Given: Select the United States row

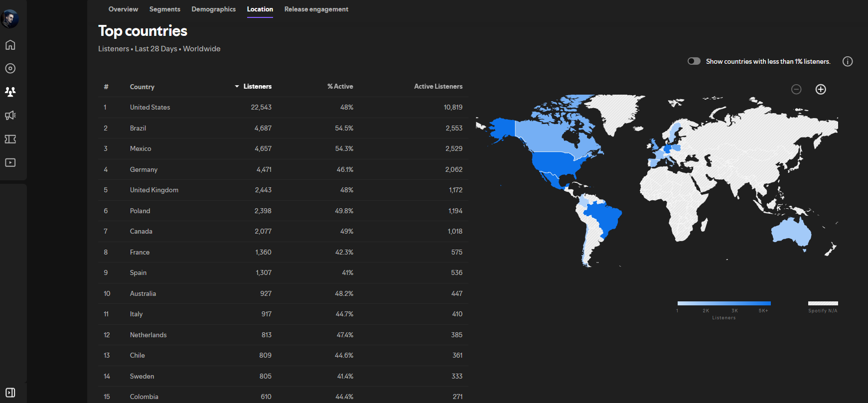Looking at the screenshot, I should 283,108.
